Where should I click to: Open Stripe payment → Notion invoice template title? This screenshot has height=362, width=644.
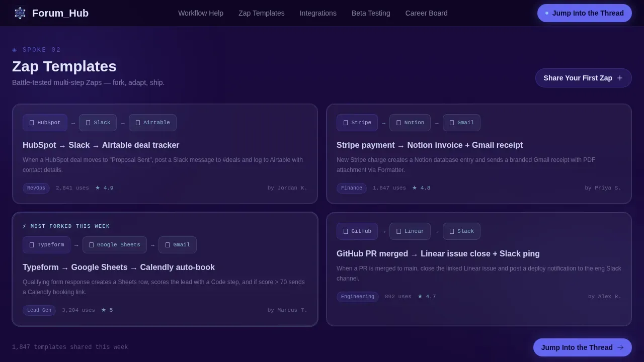tap(430, 145)
